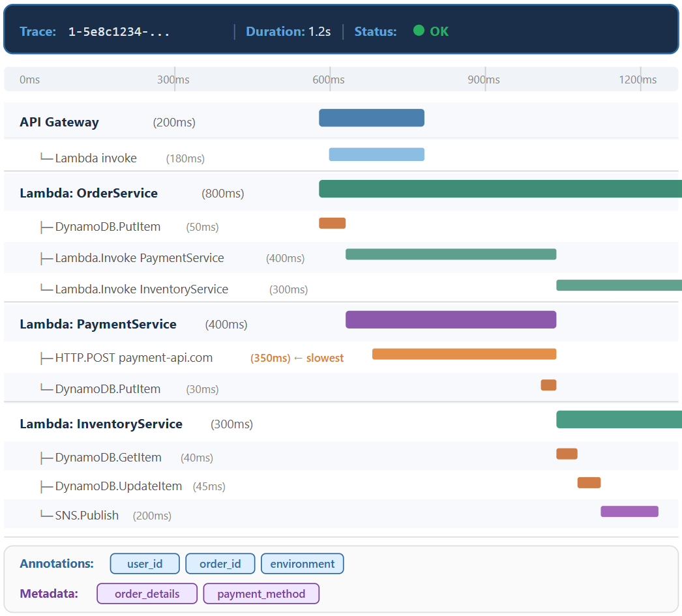682x616 pixels.
Task: Click the HTTP.POST payment-api.com label
Action: [x=134, y=358]
